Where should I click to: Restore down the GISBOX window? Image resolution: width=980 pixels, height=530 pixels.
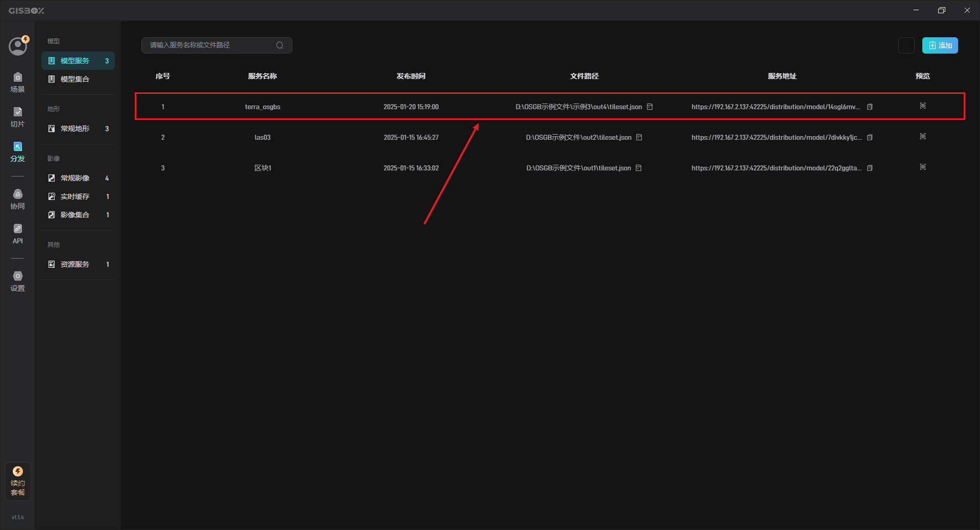(x=942, y=10)
